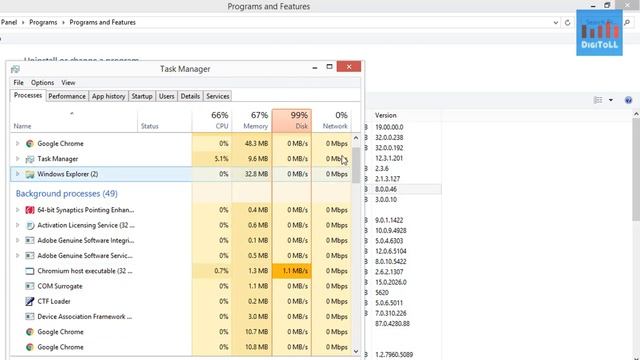Screen dimensions: 640x360
Task: Click the search magnifier in Programs and Features
Action: click(627, 23)
